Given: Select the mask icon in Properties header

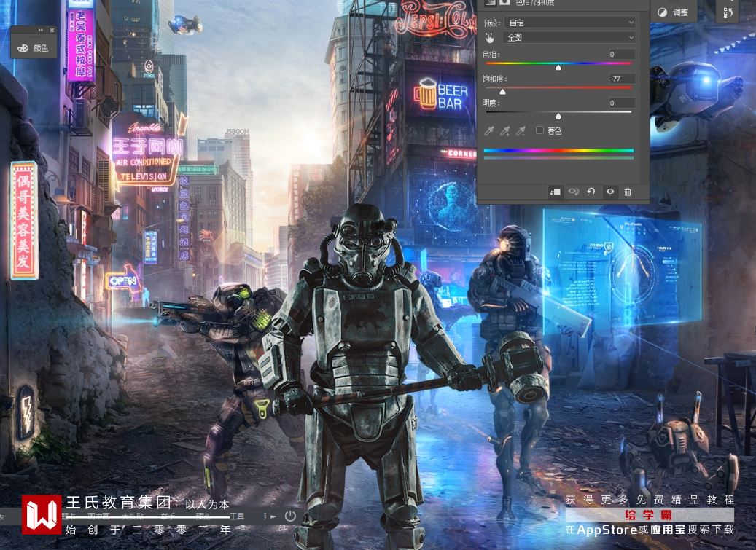Looking at the screenshot, I should [504, 2].
